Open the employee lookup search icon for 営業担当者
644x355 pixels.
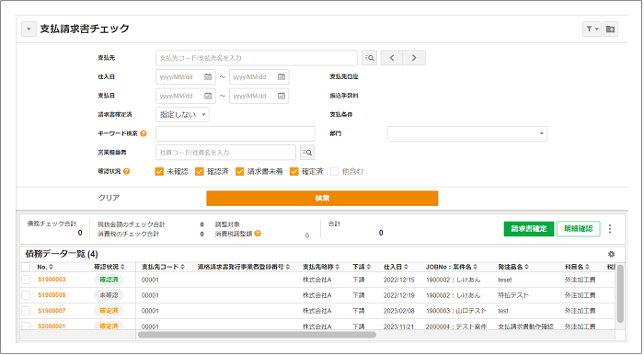pos(307,153)
